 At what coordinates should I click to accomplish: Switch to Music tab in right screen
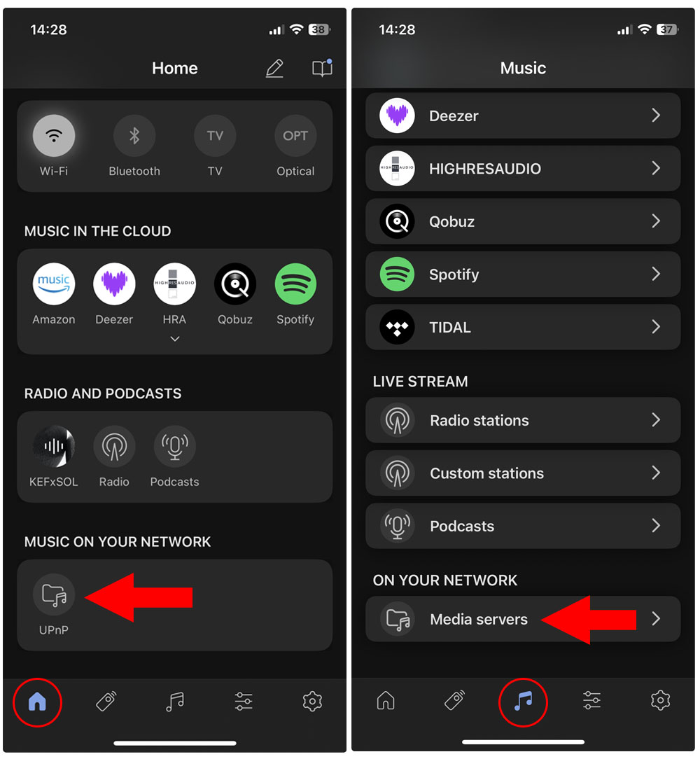[523, 702]
